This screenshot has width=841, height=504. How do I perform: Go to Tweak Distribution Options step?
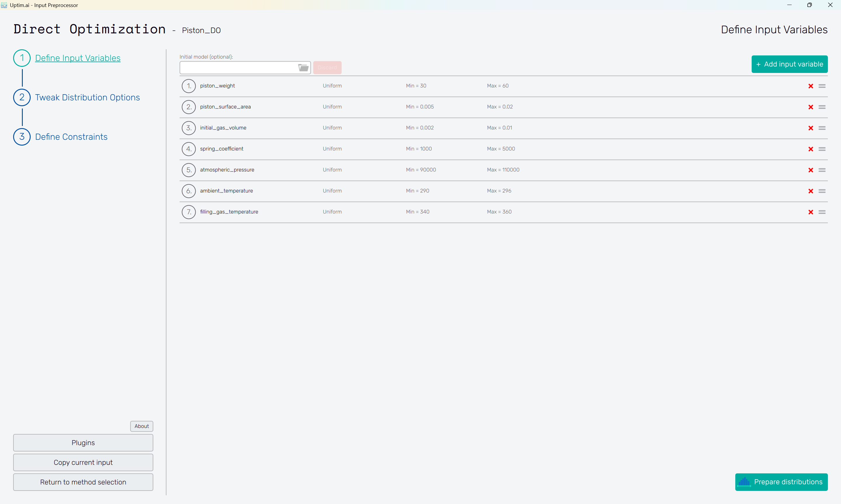coord(87,97)
